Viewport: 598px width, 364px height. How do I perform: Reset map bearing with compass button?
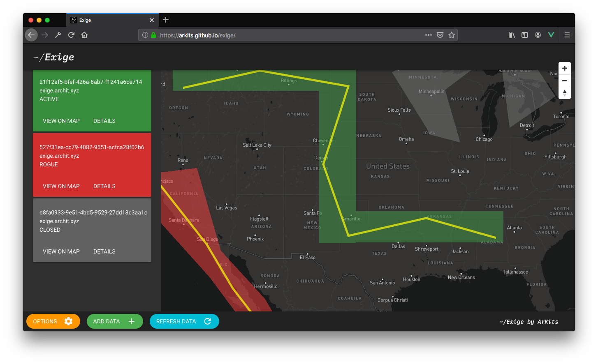(564, 93)
